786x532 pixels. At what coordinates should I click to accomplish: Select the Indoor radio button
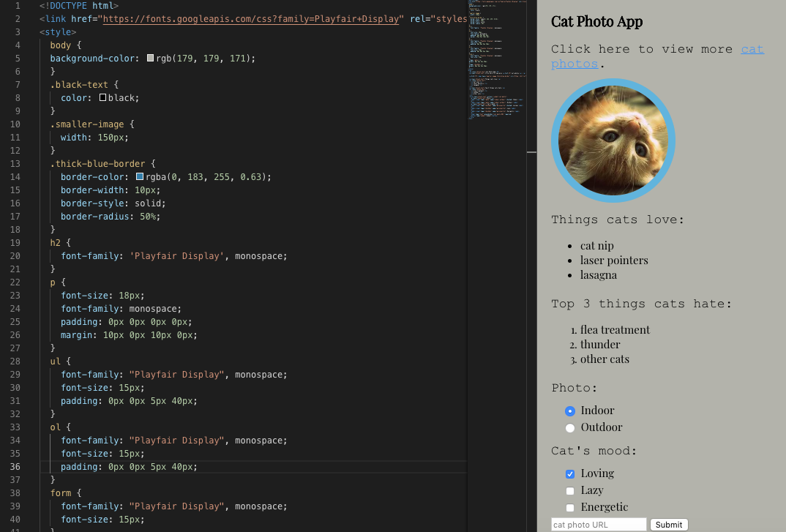click(570, 411)
